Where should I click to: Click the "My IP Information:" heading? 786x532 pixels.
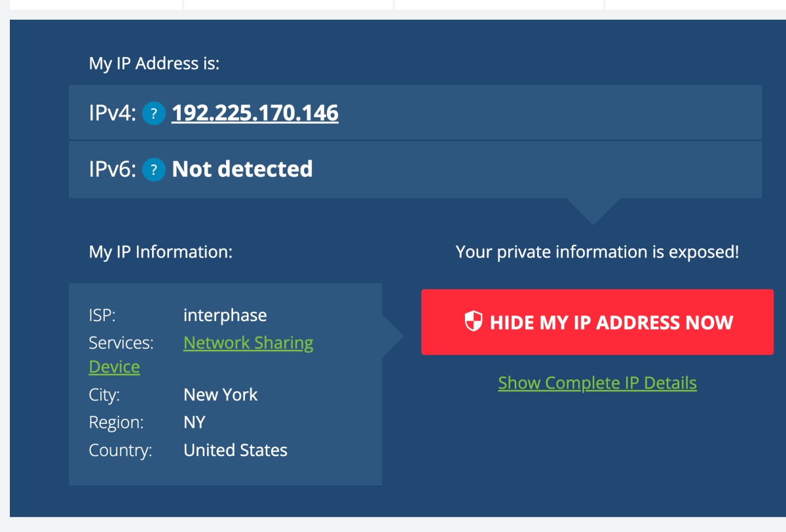[160, 252]
